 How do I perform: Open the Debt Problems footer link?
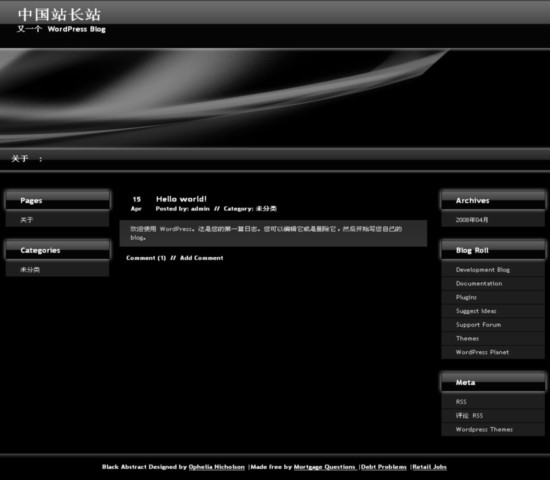tap(384, 467)
